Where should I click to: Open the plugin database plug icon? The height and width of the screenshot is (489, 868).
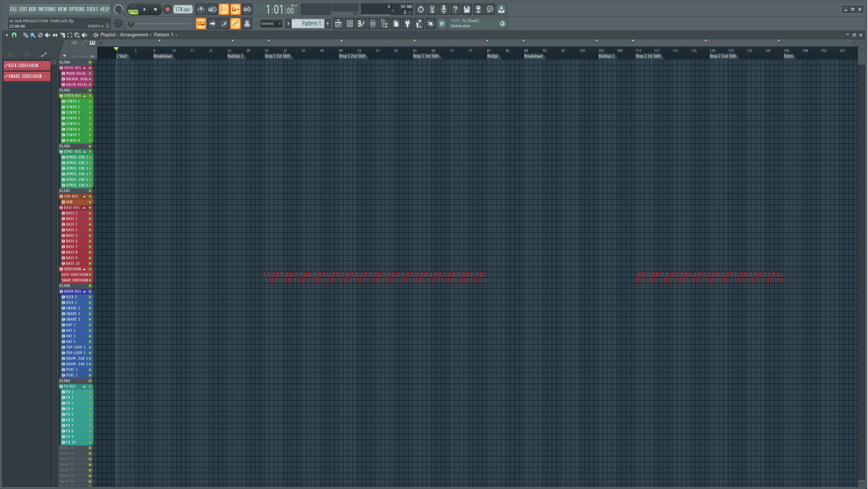click(407, 24)
